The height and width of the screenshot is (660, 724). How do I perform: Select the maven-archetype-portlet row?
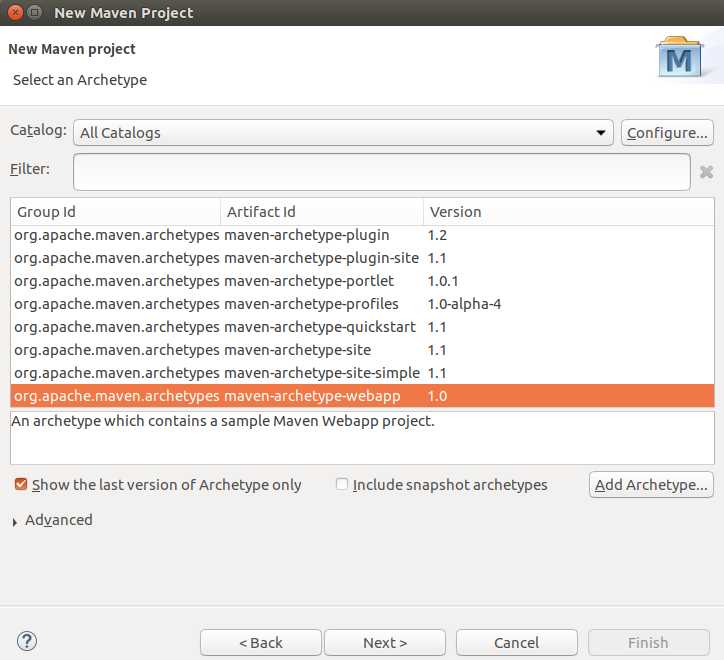click(362, 281)
